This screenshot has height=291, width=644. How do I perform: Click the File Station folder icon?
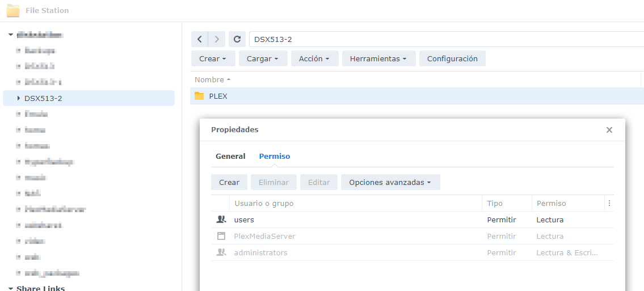(13, 11)
